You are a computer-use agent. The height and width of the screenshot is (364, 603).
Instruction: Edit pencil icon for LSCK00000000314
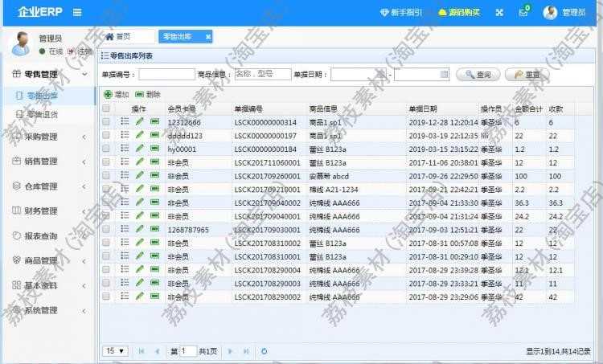point(140,121)
